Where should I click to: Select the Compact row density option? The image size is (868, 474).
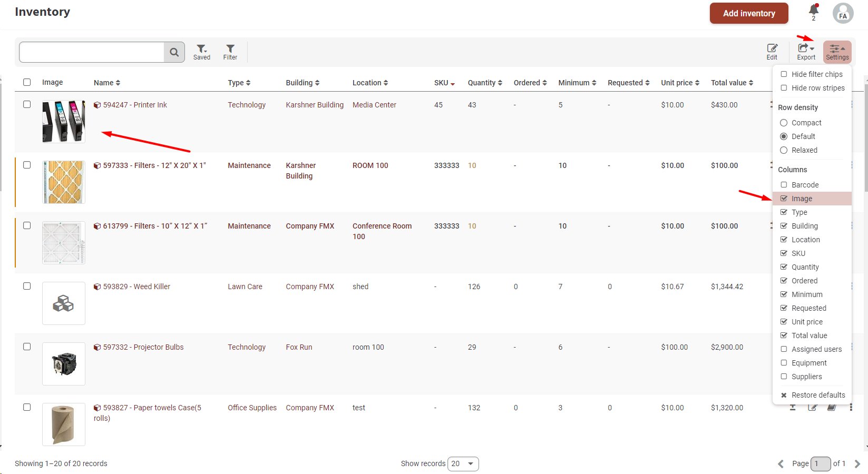(784, 122)
